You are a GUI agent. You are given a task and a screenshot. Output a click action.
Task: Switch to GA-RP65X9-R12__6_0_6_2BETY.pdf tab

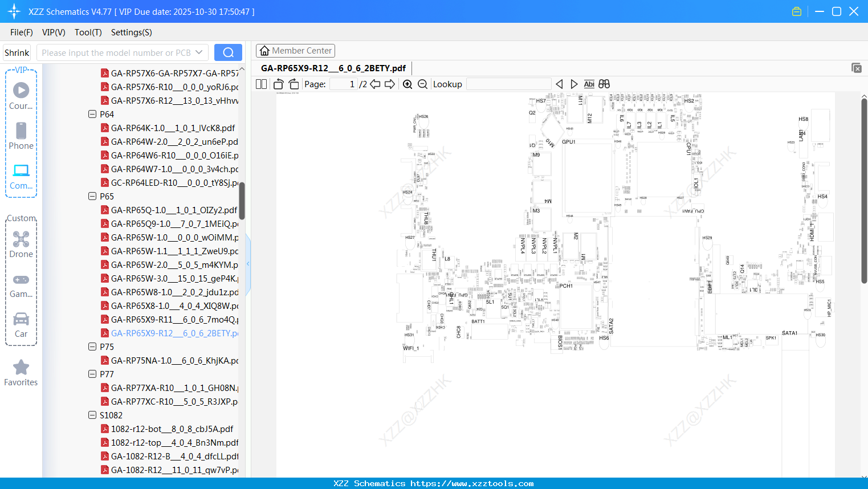(x=333, y=68)
